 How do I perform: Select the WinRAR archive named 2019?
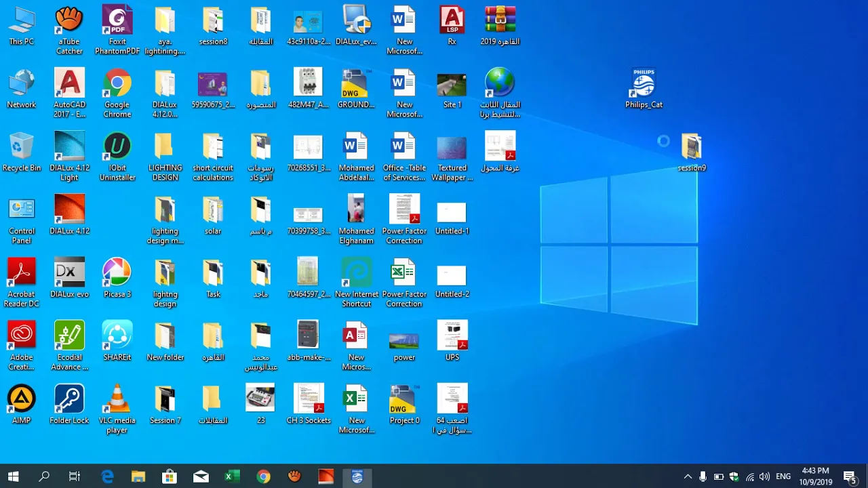pos(500,26)
